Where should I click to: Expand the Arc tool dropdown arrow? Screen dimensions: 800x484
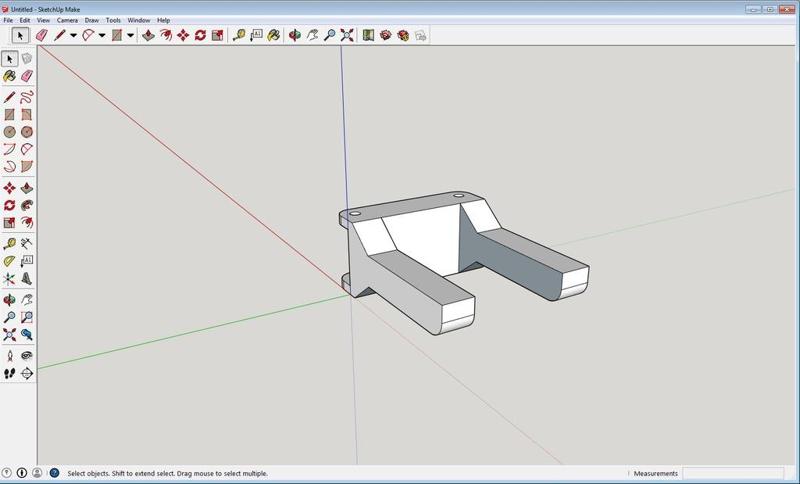click(102, 36)
